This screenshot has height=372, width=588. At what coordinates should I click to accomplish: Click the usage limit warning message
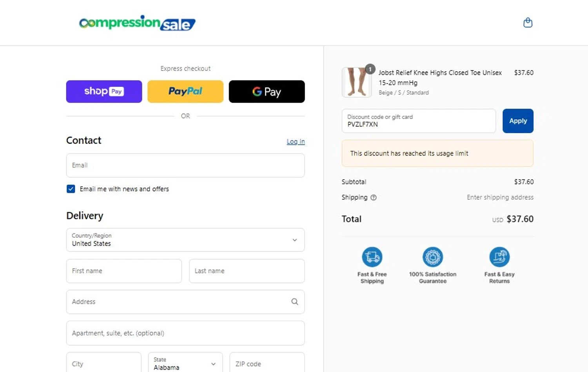[437, 153]
